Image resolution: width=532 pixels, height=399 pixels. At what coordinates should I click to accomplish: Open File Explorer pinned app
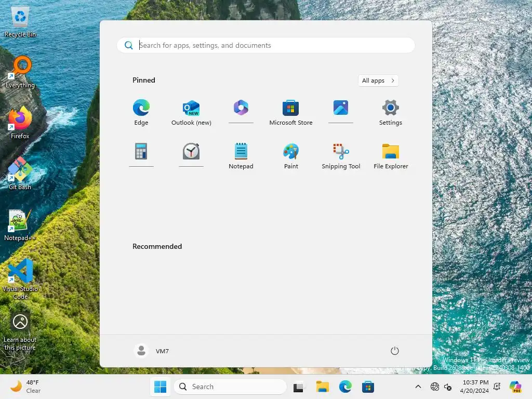tap(391, 156)
